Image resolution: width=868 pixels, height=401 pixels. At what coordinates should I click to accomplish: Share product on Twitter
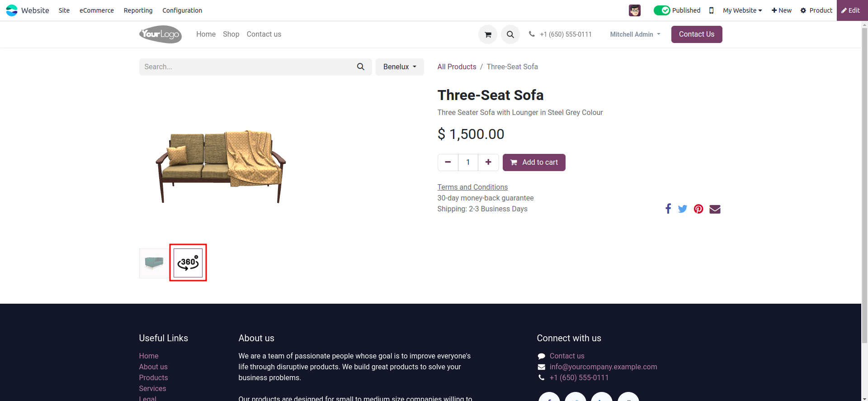pyautogui.click(x=683, y=209)
